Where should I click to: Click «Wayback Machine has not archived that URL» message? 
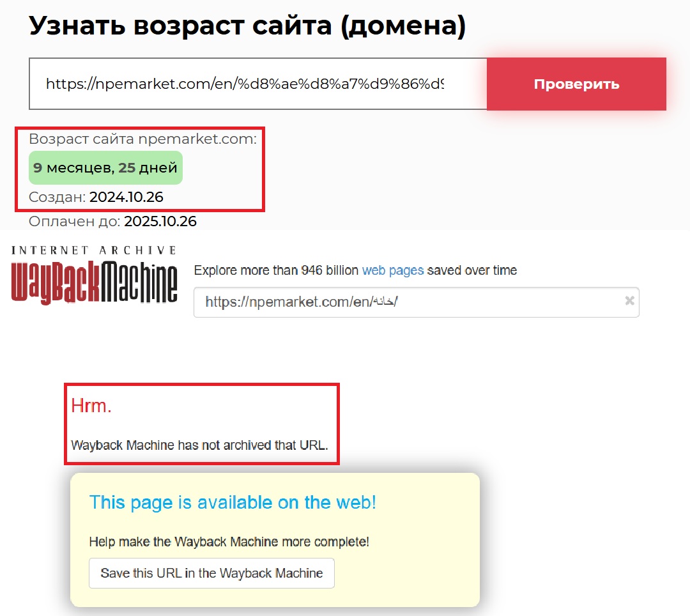tap(202, 445)
